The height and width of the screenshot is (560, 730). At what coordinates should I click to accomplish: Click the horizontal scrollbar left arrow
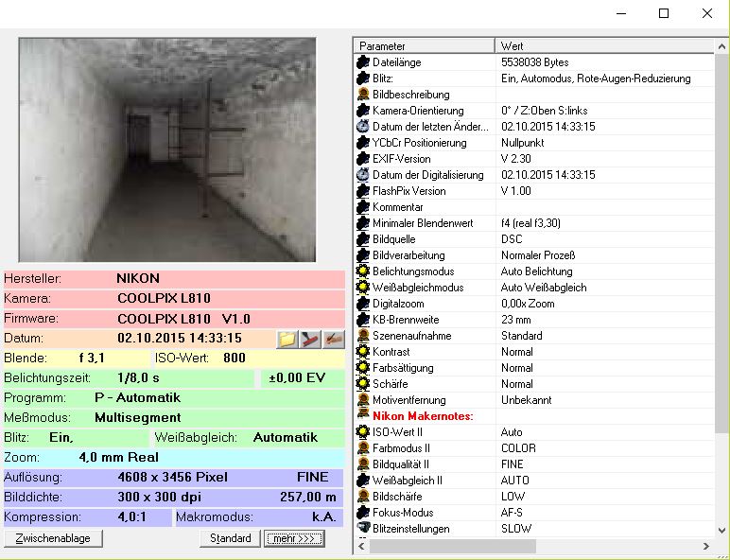362,546
